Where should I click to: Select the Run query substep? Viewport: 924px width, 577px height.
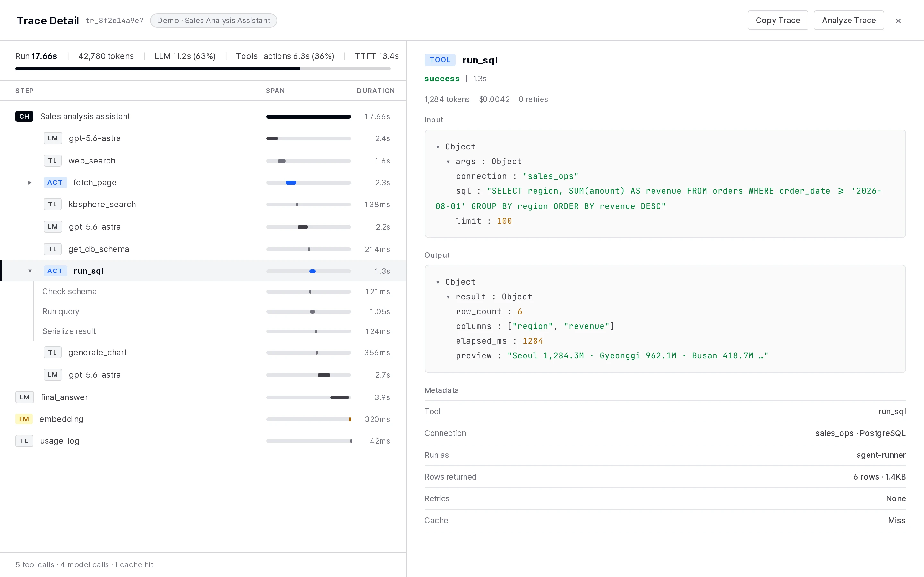(203, 311)
